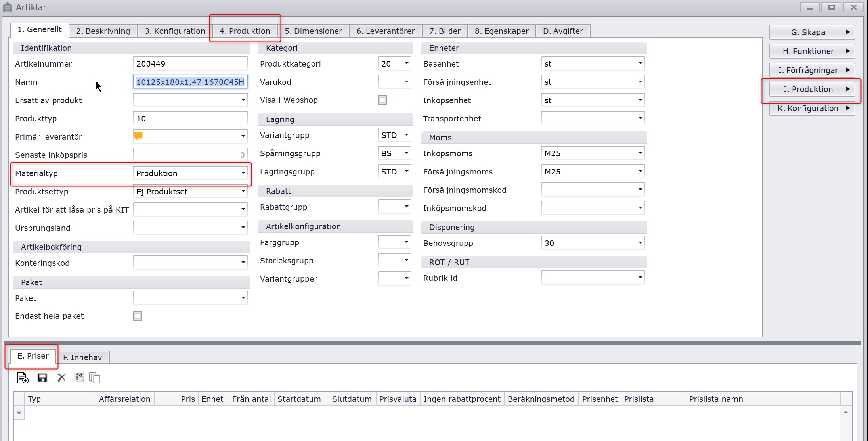Switch to the 4. Produktion tab
868x441 pixels.
245,31
